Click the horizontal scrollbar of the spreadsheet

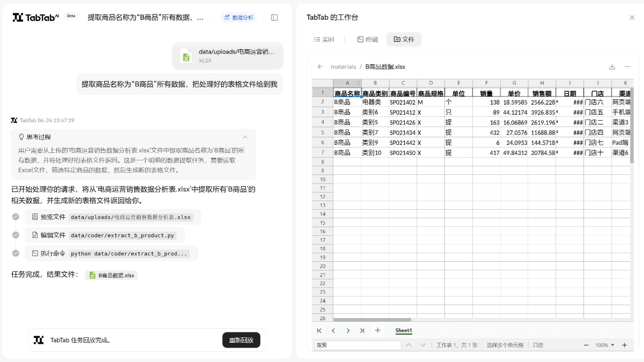coord(371,320)
